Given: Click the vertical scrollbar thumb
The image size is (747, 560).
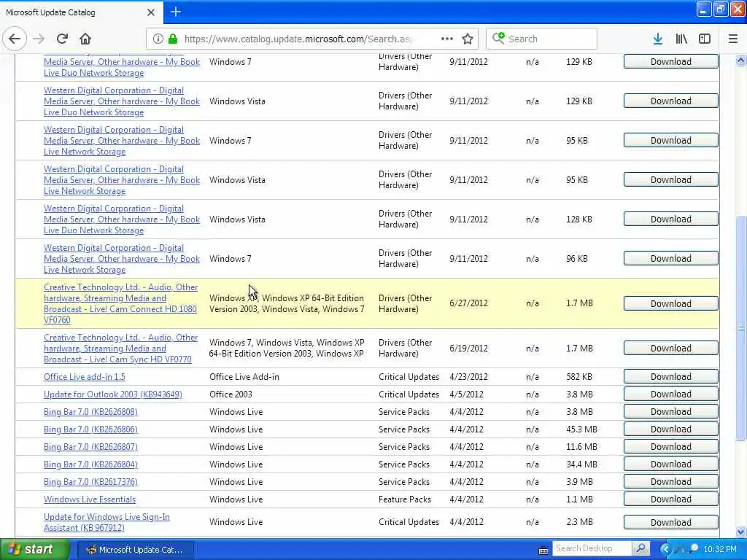Looking at the screenshot, I should [x=740, y=329].
